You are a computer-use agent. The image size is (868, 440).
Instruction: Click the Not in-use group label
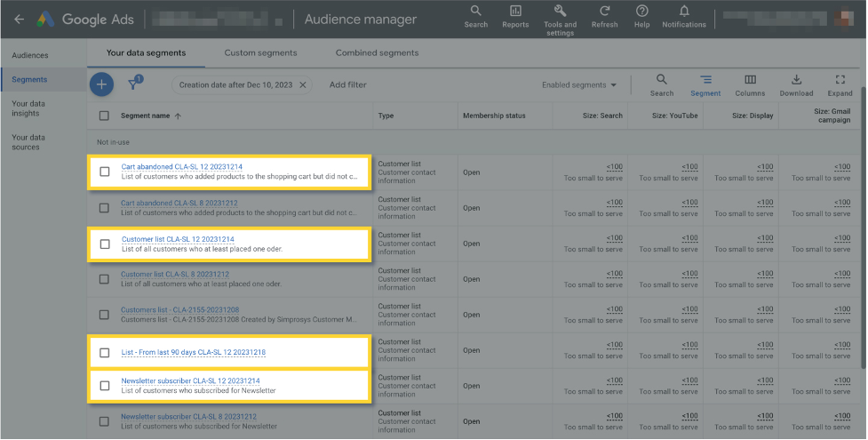click(113, 142)
